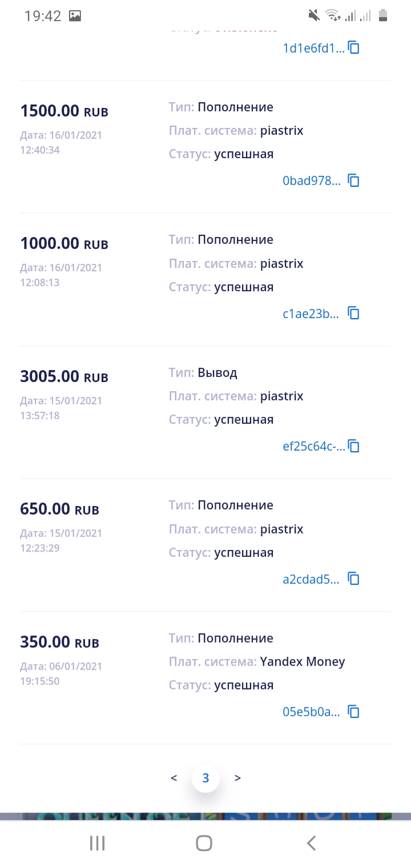Tap the banner image at page bottom
Screen dimensions: 411x868
coord(205,817)
